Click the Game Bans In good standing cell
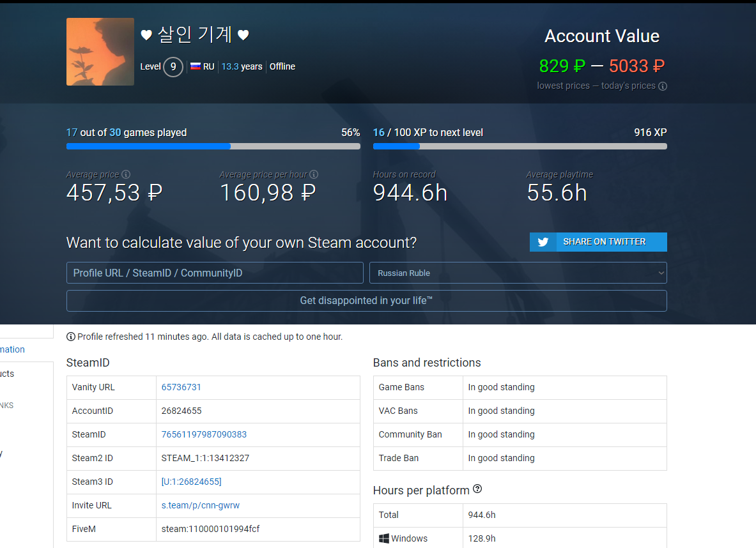 564,387
